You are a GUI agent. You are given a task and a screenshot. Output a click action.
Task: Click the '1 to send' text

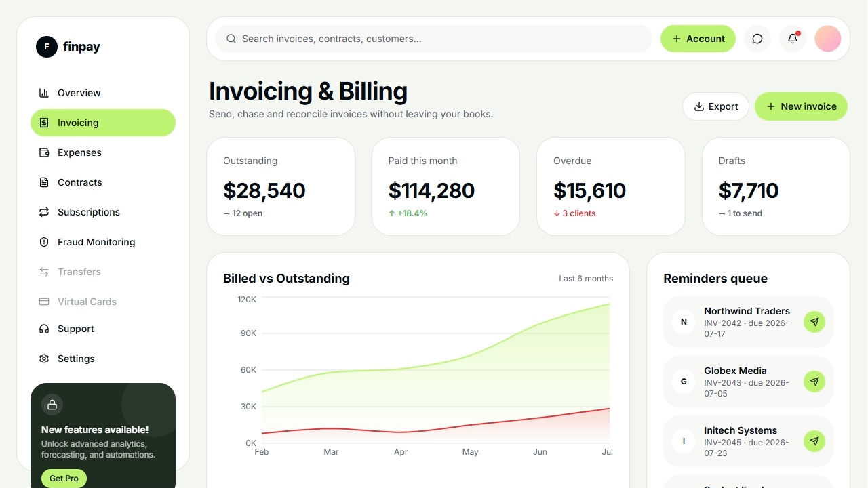click(x=741, y=213)
